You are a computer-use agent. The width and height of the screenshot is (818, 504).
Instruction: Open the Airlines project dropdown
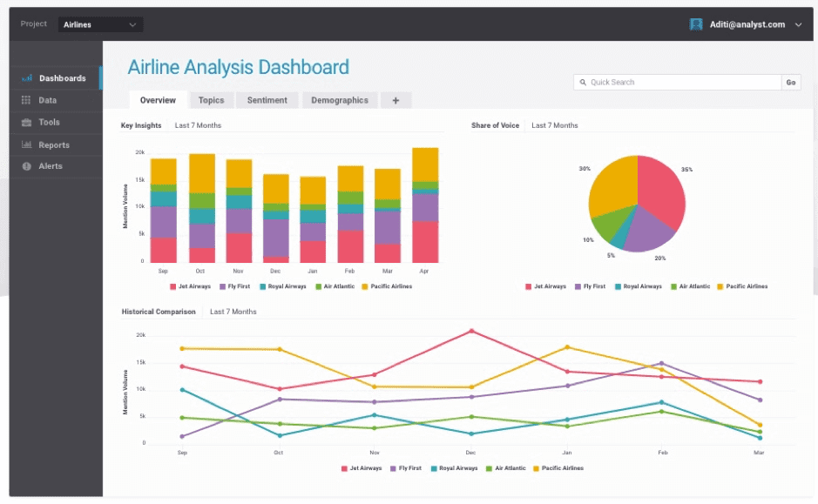coord(98,24)
